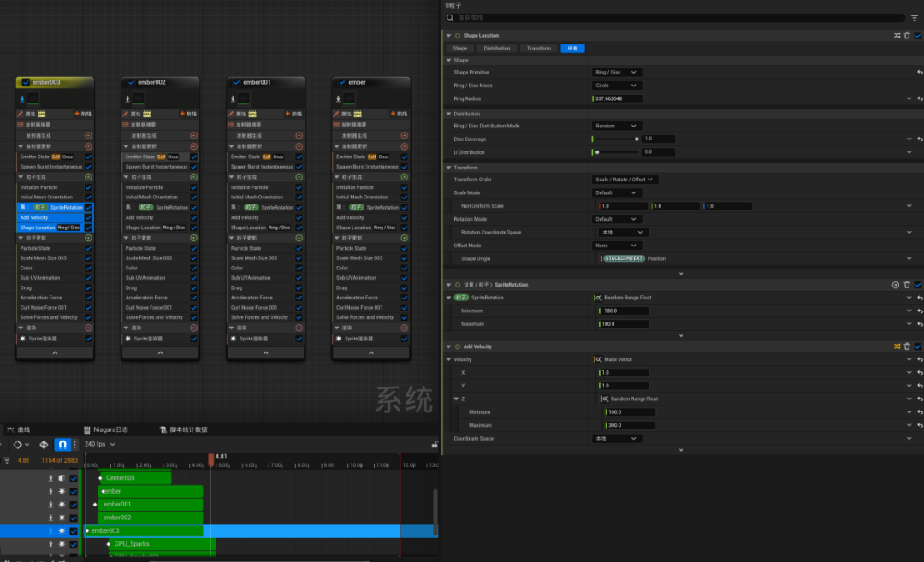Select Sprite渲染器 renderer in ember node
The width and height of the screenshot is (924, 562).
[370, 339]
